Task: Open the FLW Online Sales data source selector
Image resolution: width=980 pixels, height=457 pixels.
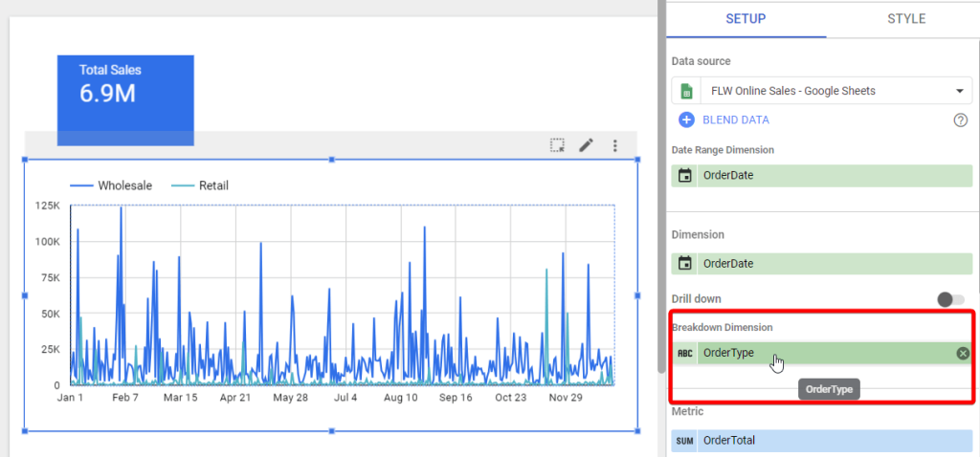Action: [822, 91]
